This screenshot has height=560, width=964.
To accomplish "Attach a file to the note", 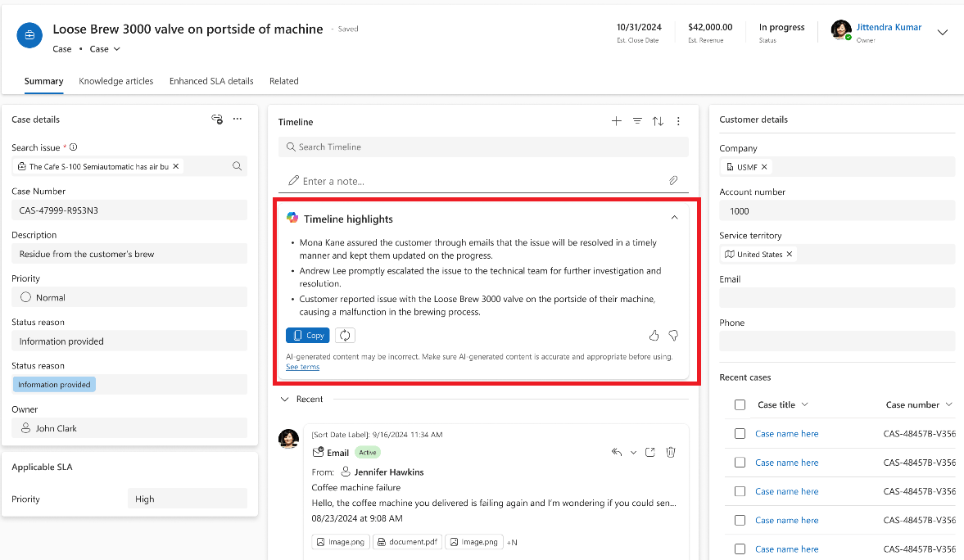I will tap(673, 180).
